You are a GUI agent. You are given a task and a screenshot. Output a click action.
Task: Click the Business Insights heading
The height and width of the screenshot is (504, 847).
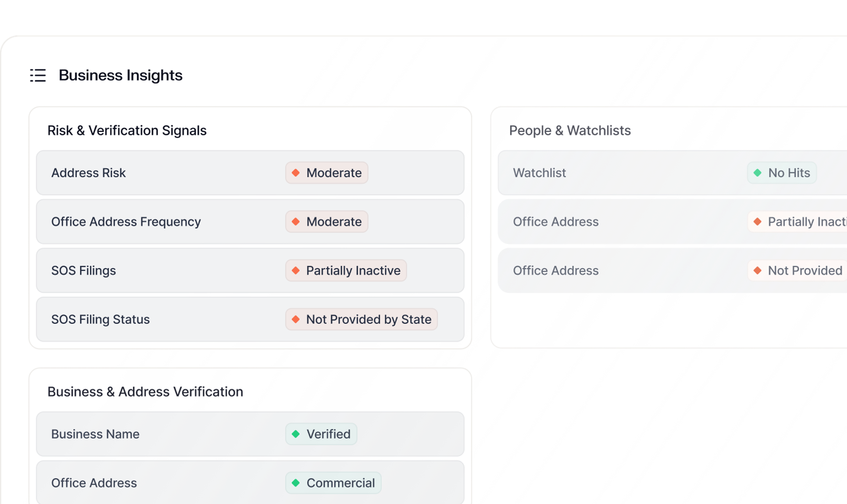point(121,75)
